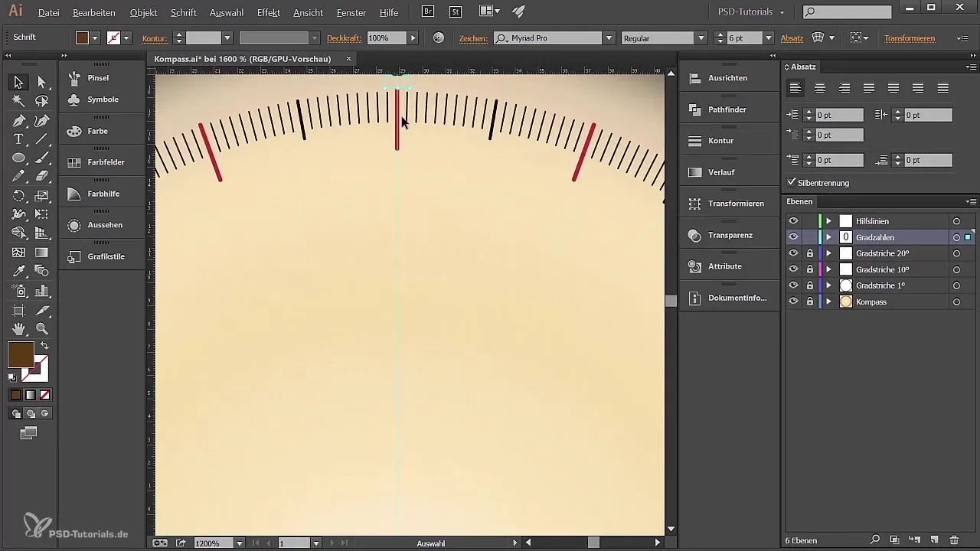Unlock the Gradstriche 10° layer
Image resolution: width=980 pixels, height=551 pixels.
809,269
